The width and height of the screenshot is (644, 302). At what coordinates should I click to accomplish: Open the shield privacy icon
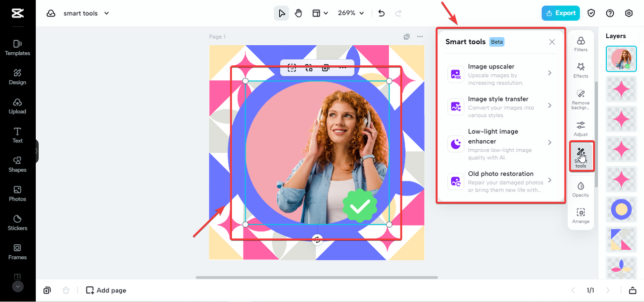click(x=592, y=14)
